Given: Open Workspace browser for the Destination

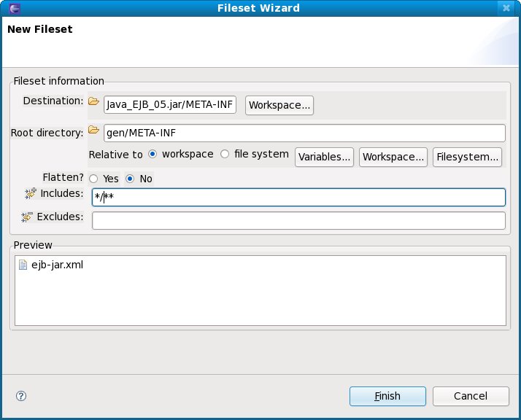Looking at the screenshot, I should [x=279, y=105].
